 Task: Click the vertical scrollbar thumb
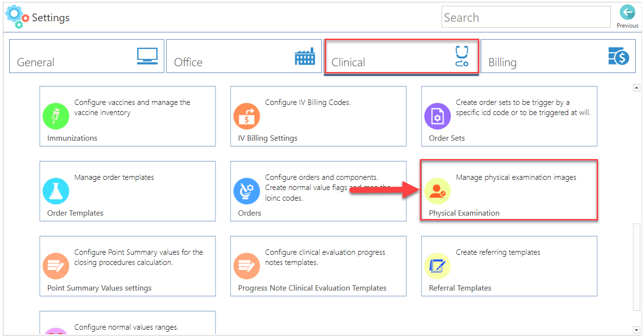click(x=636, y=266)
